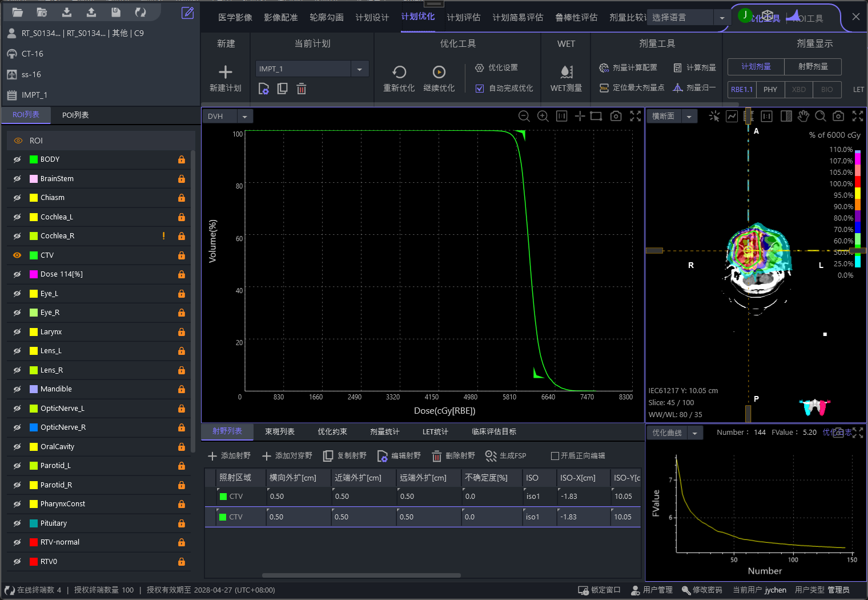Open the DVH view type dropdown
Image resolution: width=868 pixels, height=600 pixels.
point(244,117)
